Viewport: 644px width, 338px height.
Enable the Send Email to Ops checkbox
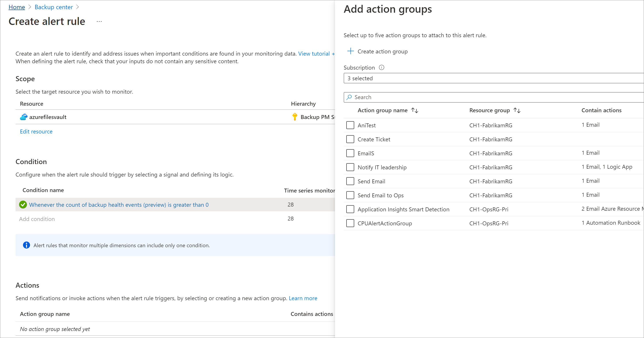350,195
